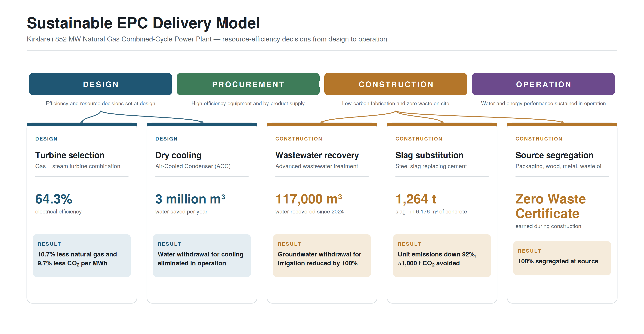Select the DESIGN phase tab
The image size is (644, 334).
100,84
